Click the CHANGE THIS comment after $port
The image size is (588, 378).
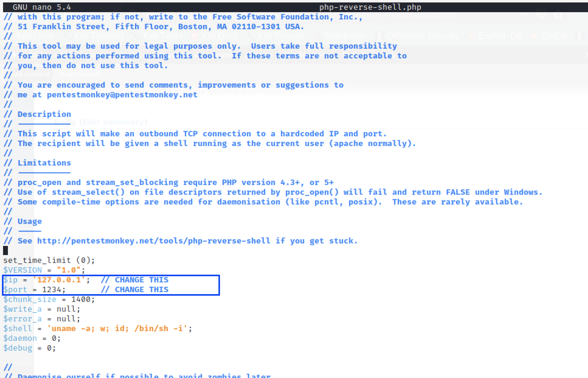pos(134,289)
